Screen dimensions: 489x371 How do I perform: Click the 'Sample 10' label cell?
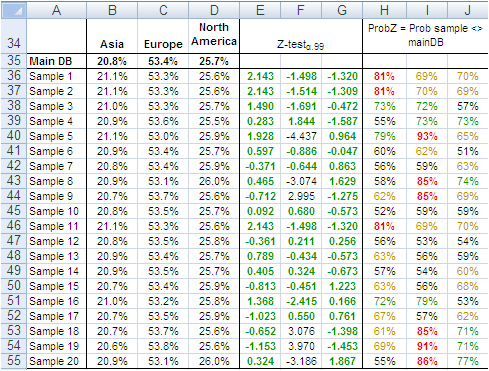tap(56, 211)
